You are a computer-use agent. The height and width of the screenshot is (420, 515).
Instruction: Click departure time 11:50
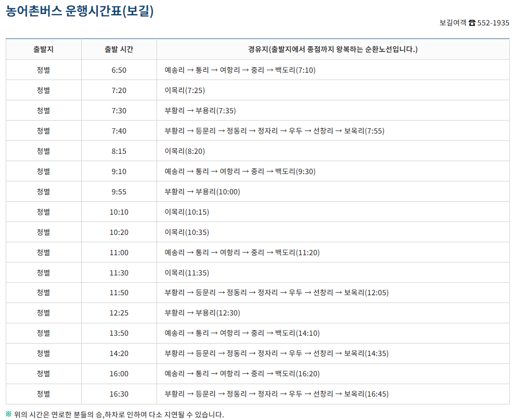click(x=119, y=293)
